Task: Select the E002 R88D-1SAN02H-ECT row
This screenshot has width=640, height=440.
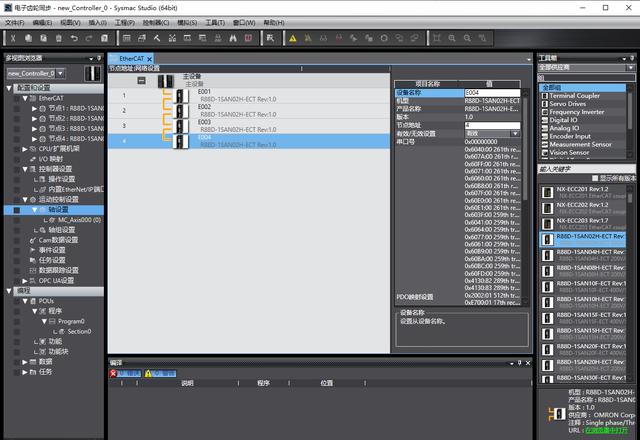Action: (x=249, y=111)
